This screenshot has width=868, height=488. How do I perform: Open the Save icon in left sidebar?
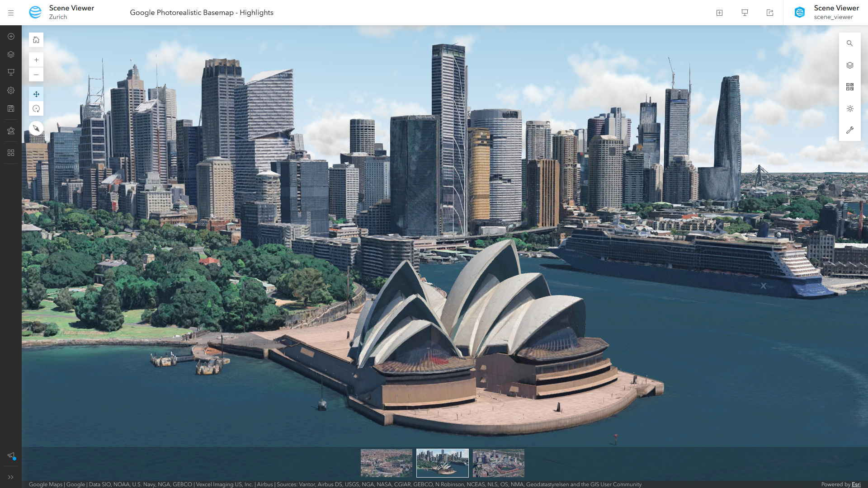(11, 108)
